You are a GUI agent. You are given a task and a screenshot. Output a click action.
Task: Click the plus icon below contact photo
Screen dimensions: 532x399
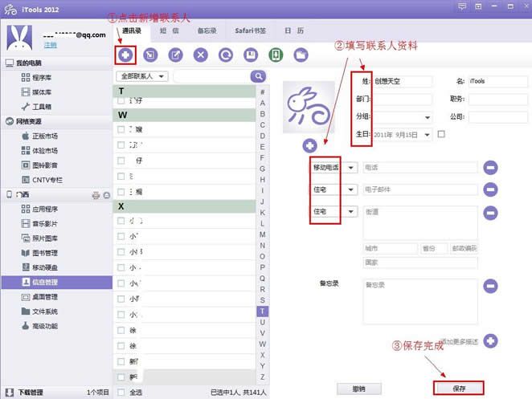coord(309,146)
